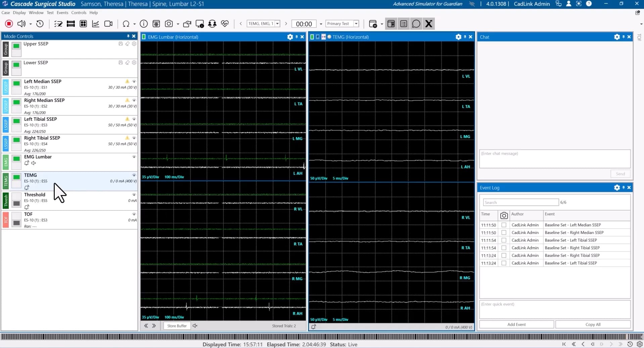Open the case information icon

coord(144,24)
